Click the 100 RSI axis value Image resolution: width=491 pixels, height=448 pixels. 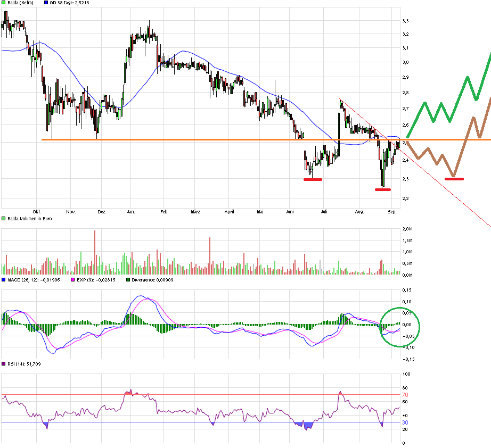pyautogui.click(x=406, y=374)
